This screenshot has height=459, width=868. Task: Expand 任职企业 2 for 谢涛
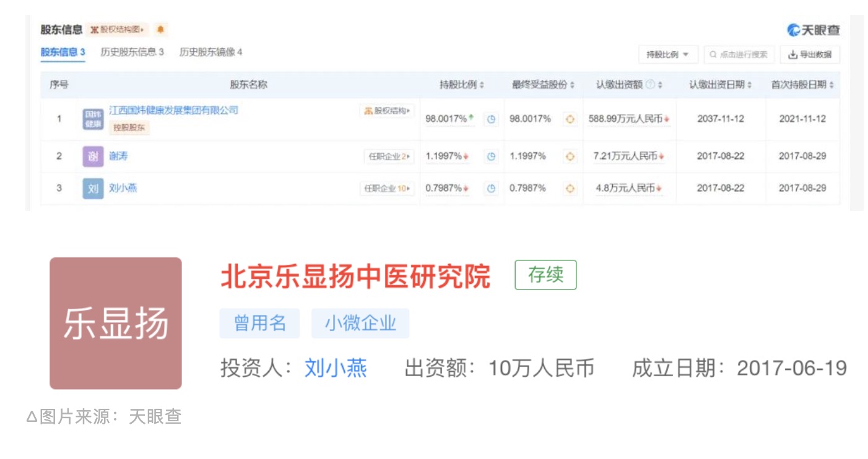pyautogui.click(x=389, y=157)
